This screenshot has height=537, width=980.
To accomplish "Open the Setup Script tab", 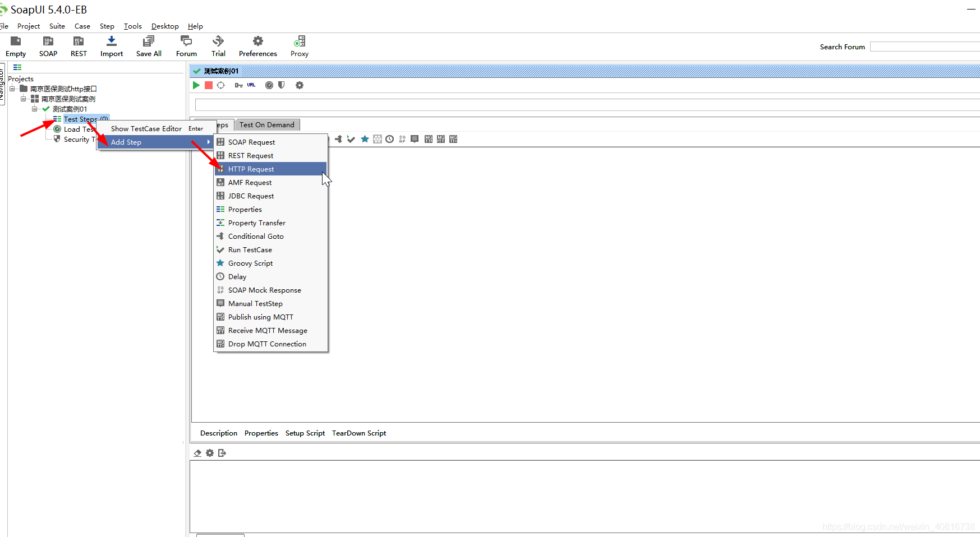I will (305, 433).
